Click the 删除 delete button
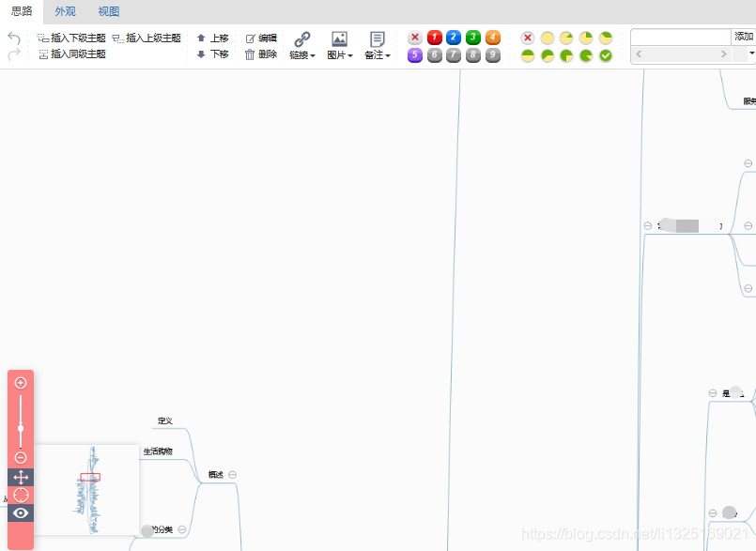This screenshot has height=551, width=756. [261, 54]
